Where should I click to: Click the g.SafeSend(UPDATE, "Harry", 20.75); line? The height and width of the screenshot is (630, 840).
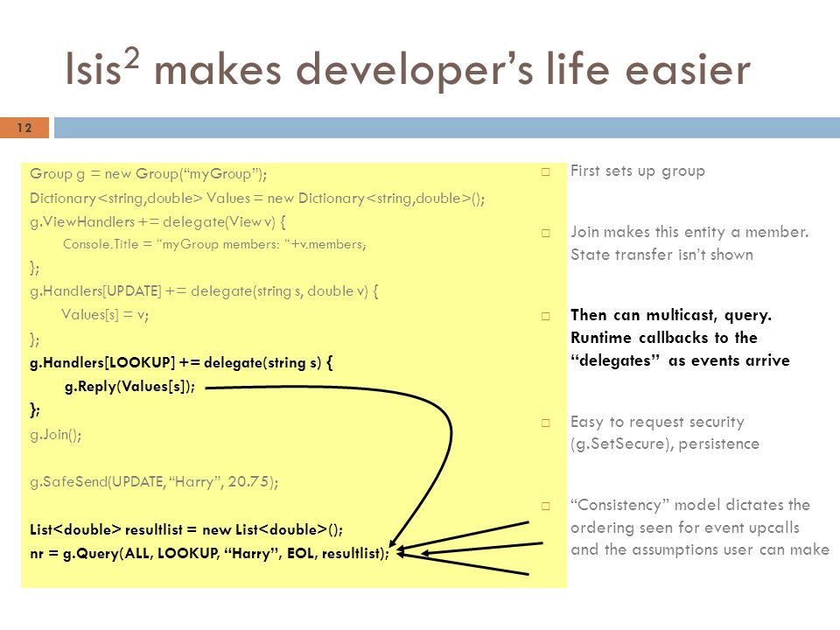coord(154,481)
